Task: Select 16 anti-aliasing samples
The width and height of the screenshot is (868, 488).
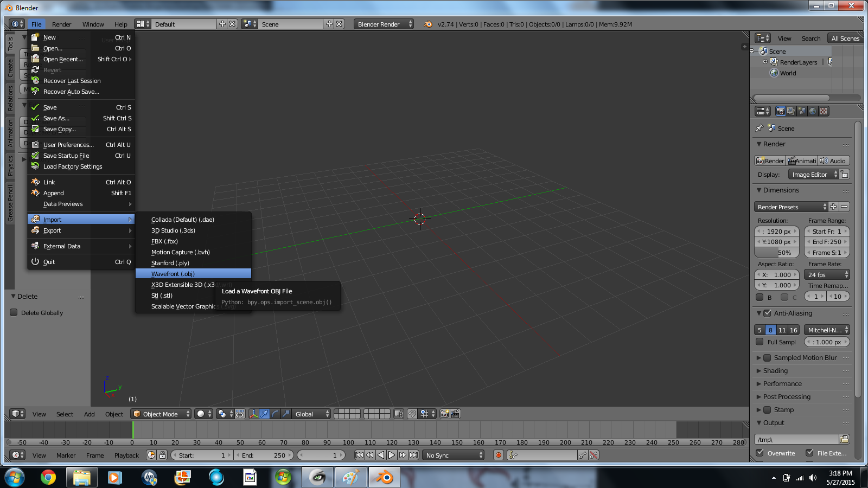Action: click(793, 330)
